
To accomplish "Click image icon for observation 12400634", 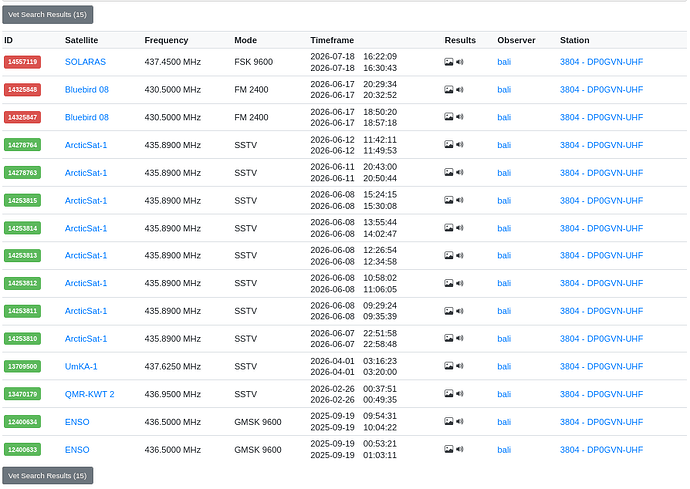I will tap(448, 421).
